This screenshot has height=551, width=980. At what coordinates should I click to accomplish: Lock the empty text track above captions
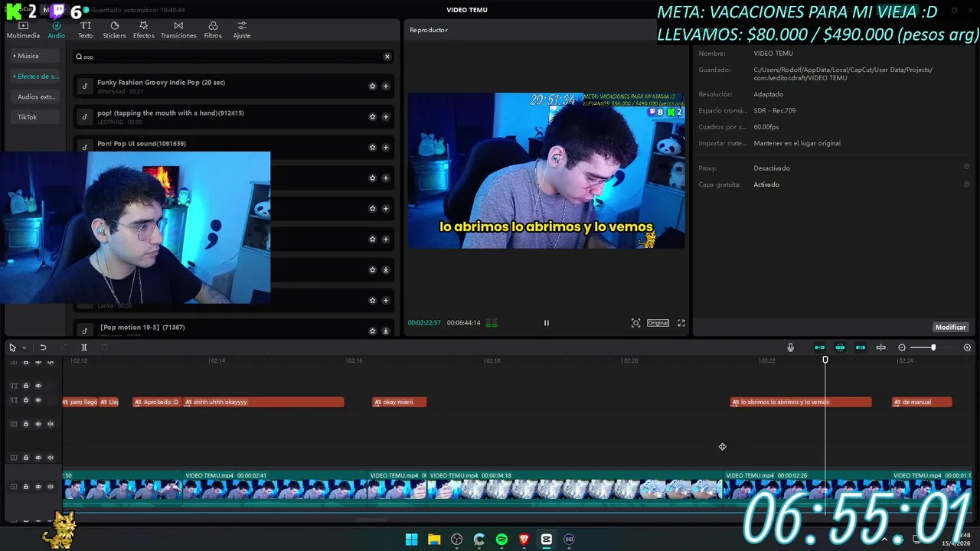[x=25, y=386]
